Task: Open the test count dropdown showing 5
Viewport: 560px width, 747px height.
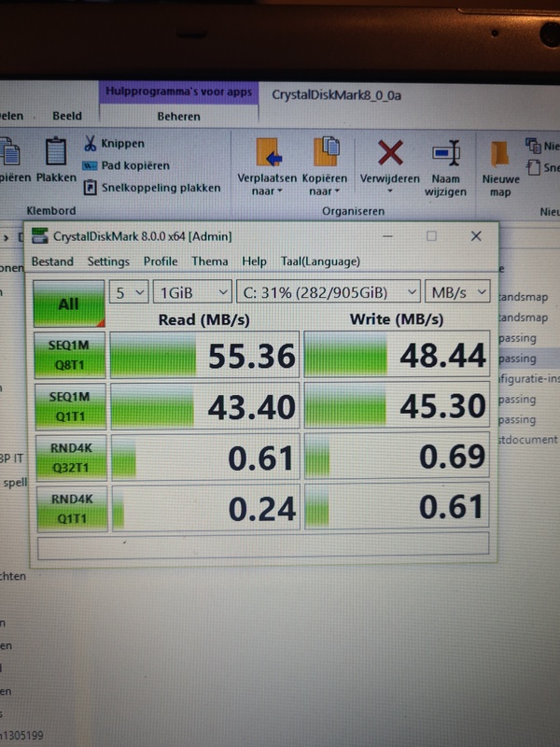Action: pyautogui.click(x=129, y=292)
